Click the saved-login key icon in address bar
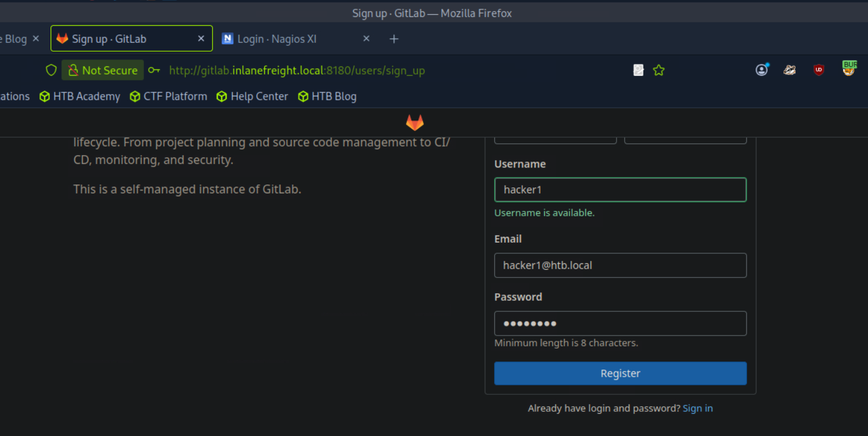Screen dimensions: 868x436 coord(154,71)
